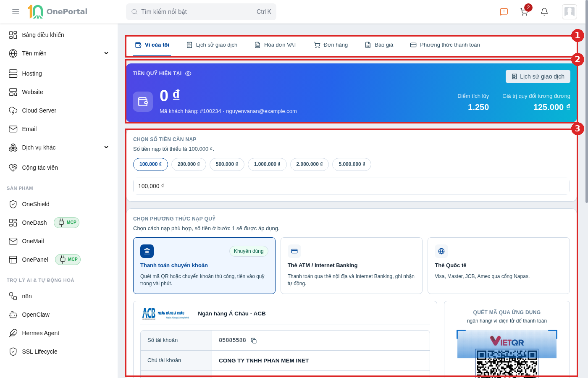Copy the account number 85885588
Viewport: 588px width, 378px height.
point(254,341)
